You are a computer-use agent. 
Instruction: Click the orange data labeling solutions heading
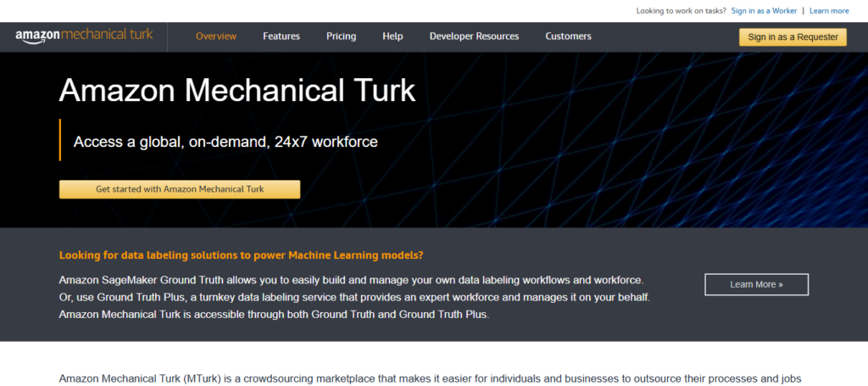242,255
